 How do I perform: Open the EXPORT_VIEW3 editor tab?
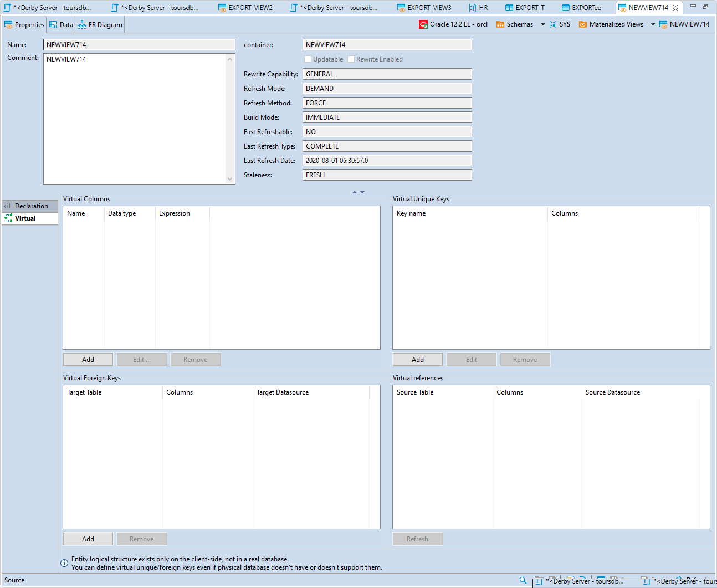(424, 7)
